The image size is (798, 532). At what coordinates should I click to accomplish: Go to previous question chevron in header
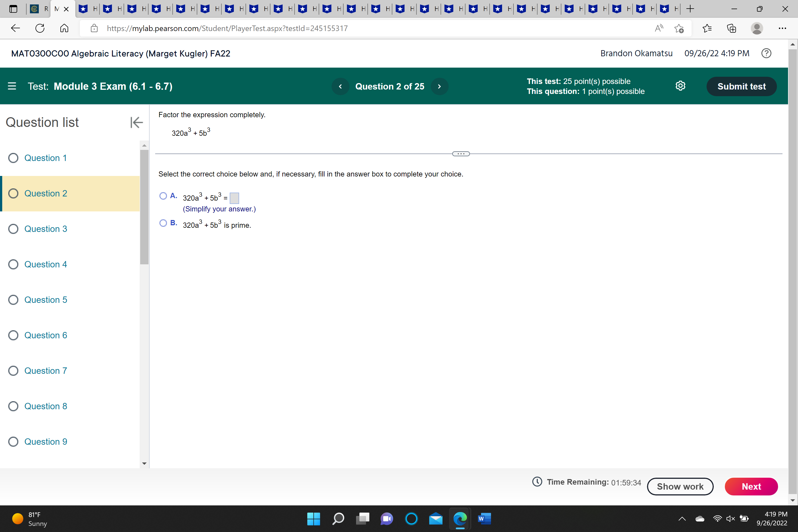(x=340, y=86)
